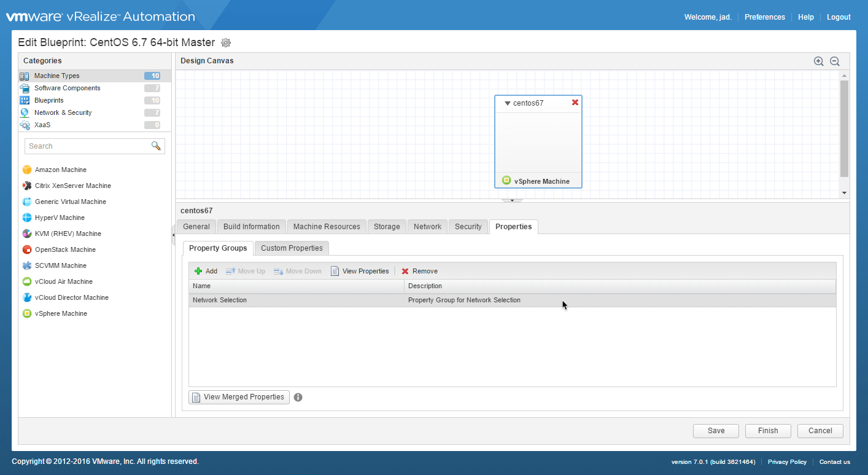This screenshot has width=868, height=475.
Task: Save the blueprint
Action: (716, 431)
